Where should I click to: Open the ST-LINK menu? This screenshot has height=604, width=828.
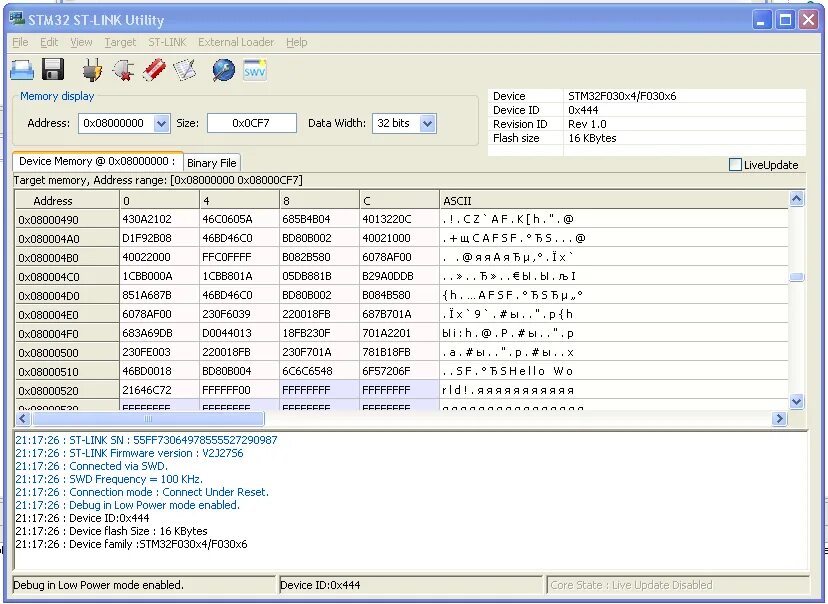[167, 42]
